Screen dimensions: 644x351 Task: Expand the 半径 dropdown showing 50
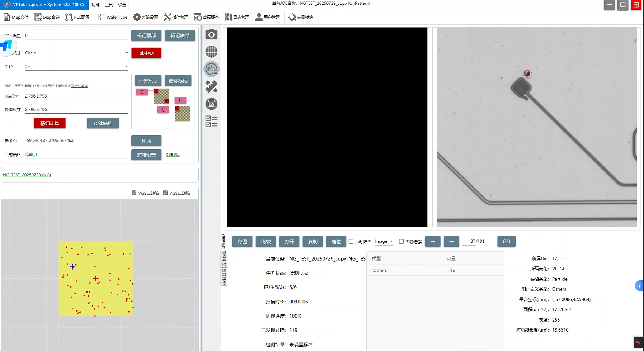126,67
